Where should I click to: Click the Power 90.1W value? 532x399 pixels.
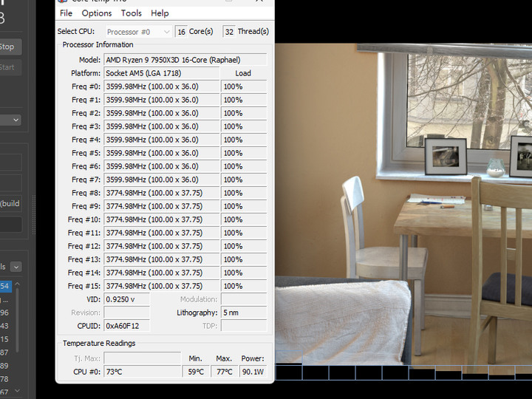pyautogui.click(x=253, y=372)
